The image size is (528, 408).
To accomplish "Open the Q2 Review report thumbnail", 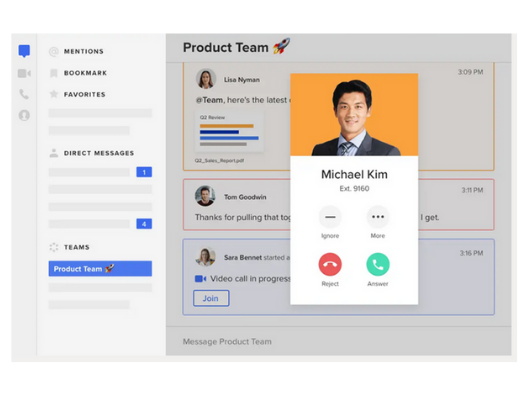I will tap(229, 132).
